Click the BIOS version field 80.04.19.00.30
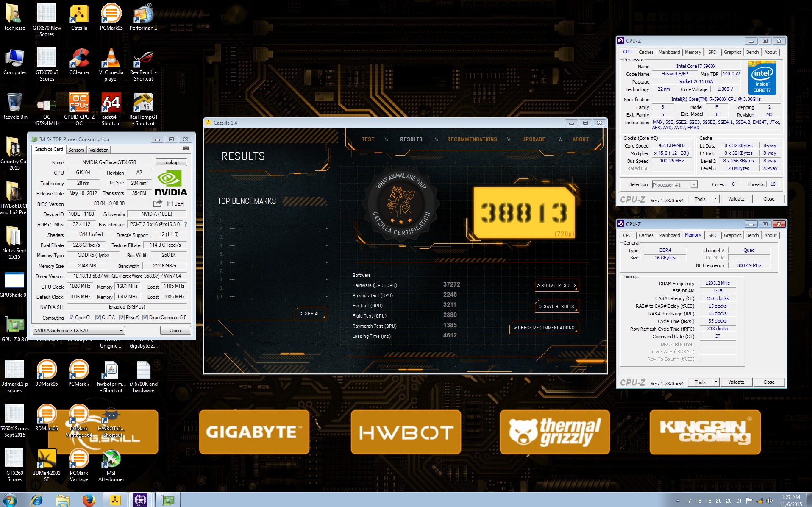 tap(109, 203)
